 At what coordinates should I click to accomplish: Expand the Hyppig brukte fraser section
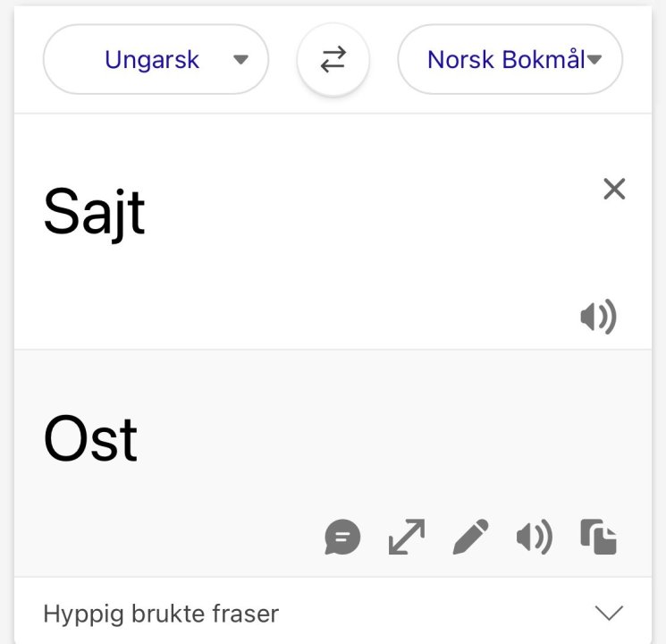coord(162,614)
